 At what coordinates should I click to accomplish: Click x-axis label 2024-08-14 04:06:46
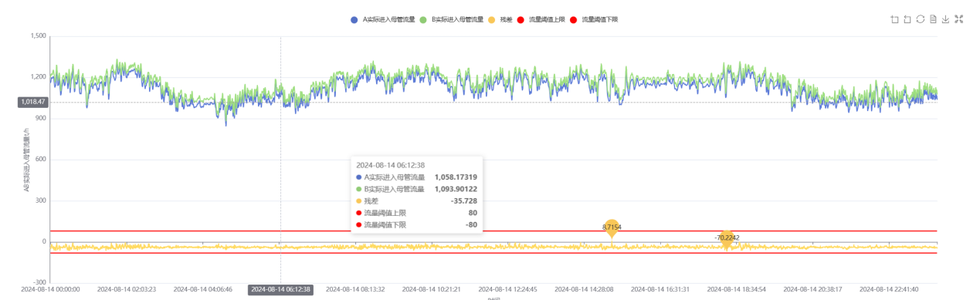[x=203, y=289]
